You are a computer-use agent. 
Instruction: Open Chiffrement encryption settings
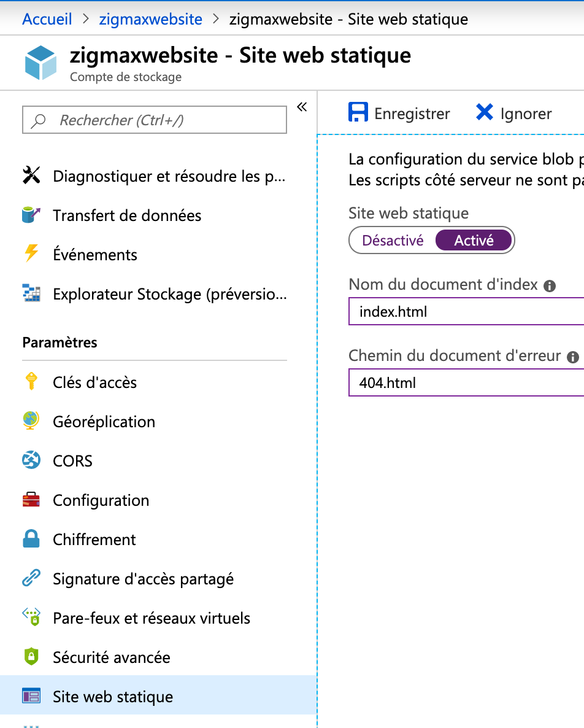94,539
